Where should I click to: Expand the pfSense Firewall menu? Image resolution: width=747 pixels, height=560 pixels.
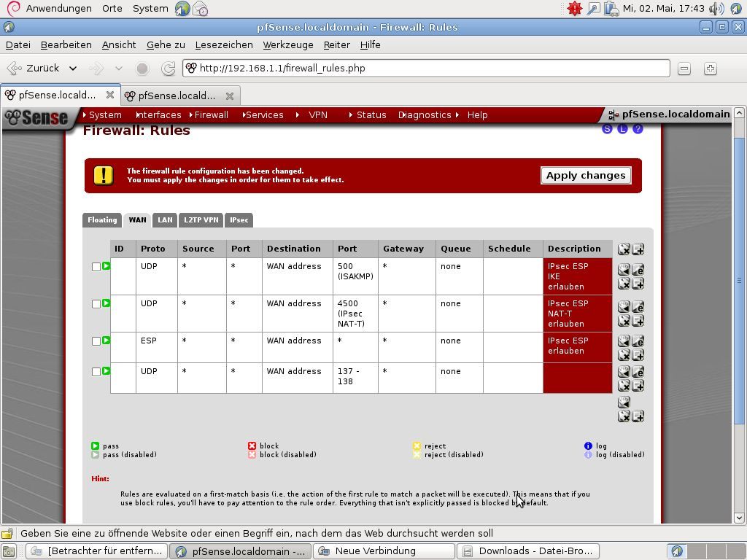tap(209, 114)
